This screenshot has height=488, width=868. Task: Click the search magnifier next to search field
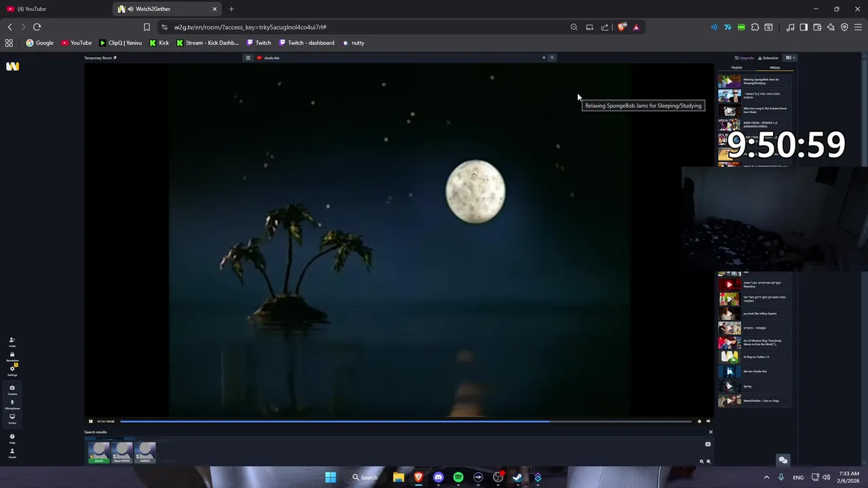pyautogui.click(x=552, y=58)
